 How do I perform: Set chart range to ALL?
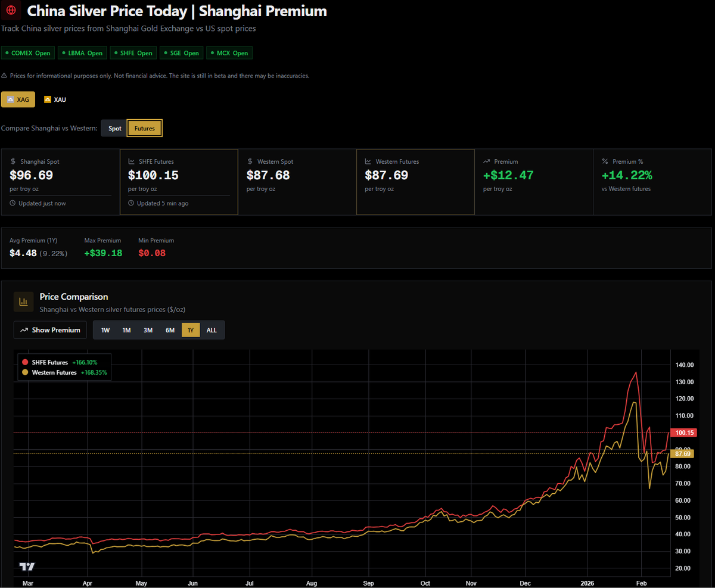[x=212, y=330]
